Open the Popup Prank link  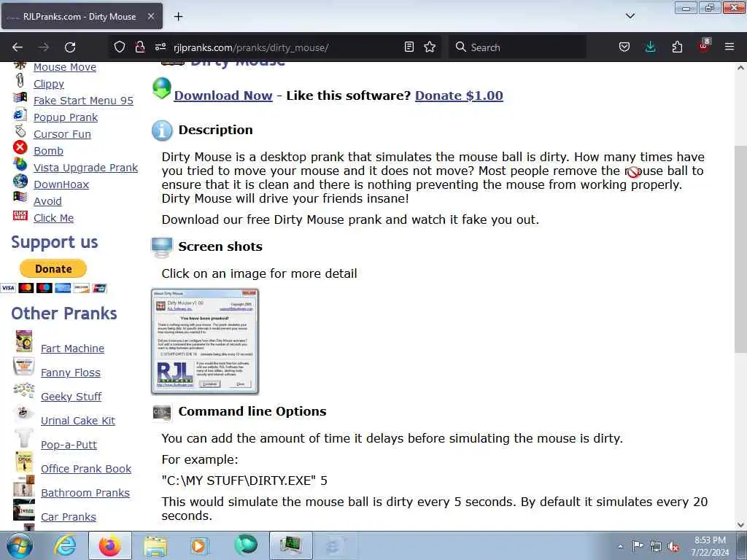click(65, 117)
